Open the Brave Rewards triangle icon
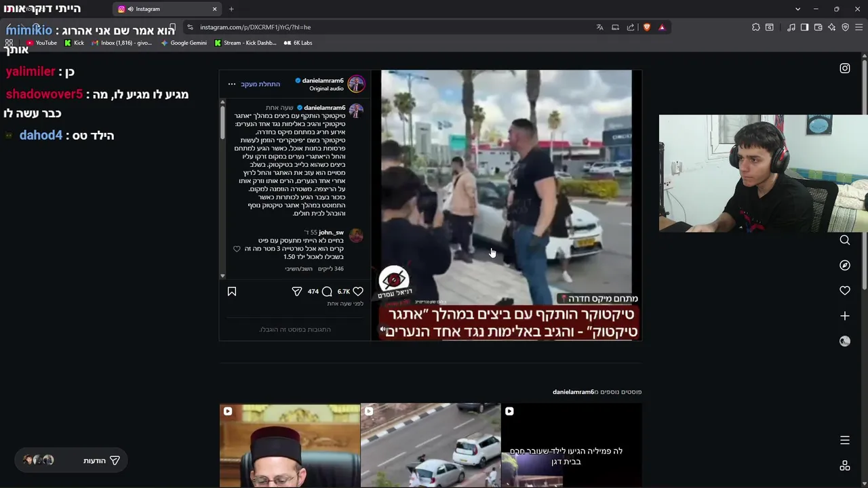 pyautogui.click(x=662, y=27)
